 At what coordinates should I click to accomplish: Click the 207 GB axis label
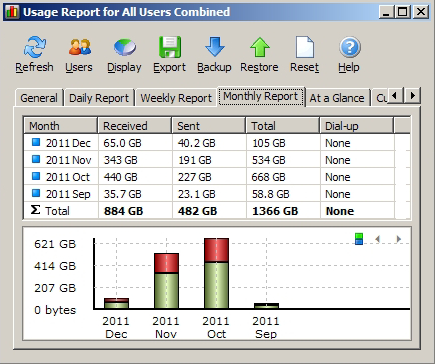55,288
